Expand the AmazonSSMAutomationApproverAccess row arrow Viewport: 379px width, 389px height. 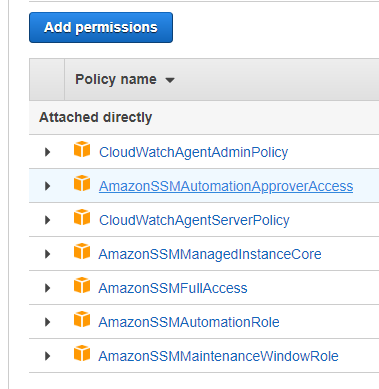(48, 186)
